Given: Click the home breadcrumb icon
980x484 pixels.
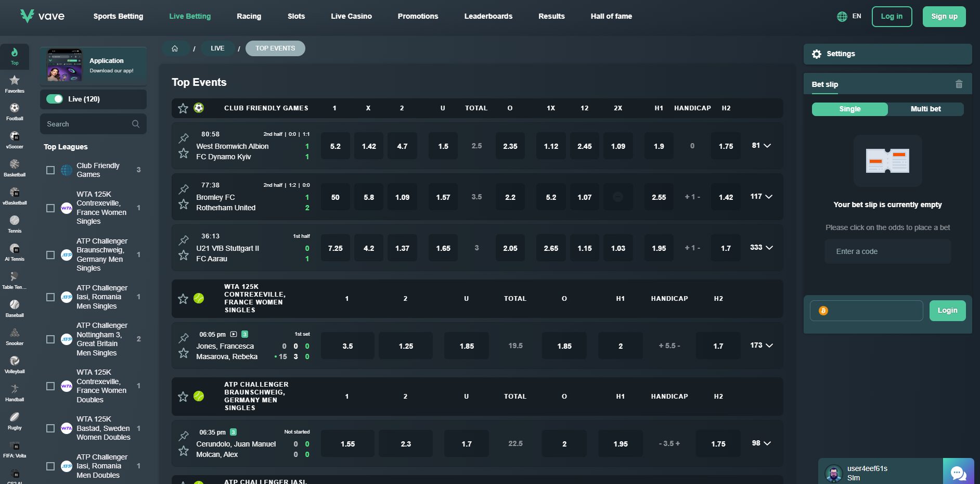Looking at the screenshot, I should click(x=175, y=48).
